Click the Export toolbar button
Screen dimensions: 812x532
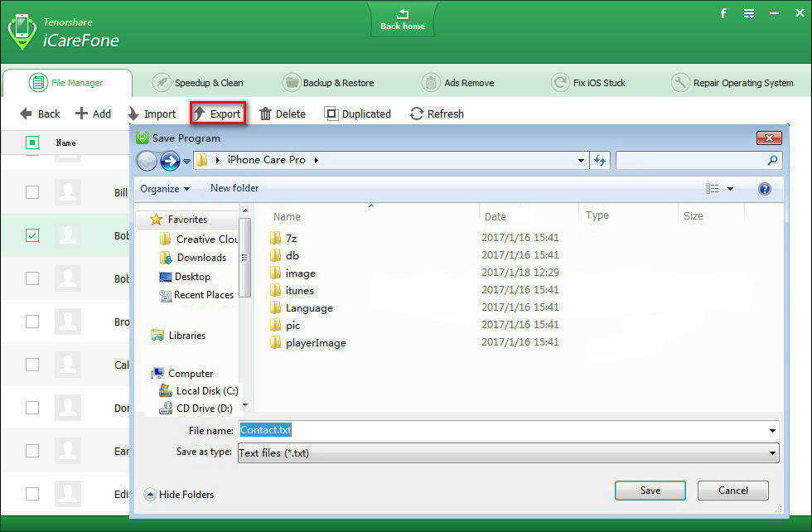pyautogui.click(x=217, y=114)
